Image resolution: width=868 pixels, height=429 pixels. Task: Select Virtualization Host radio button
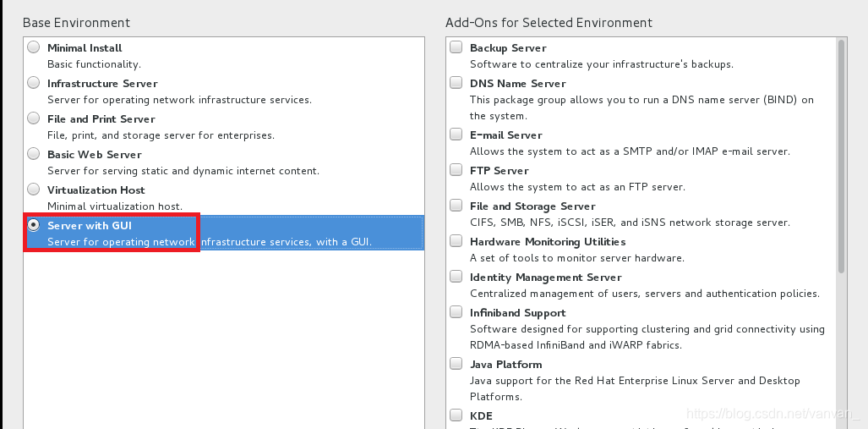[x=33, y=190]
